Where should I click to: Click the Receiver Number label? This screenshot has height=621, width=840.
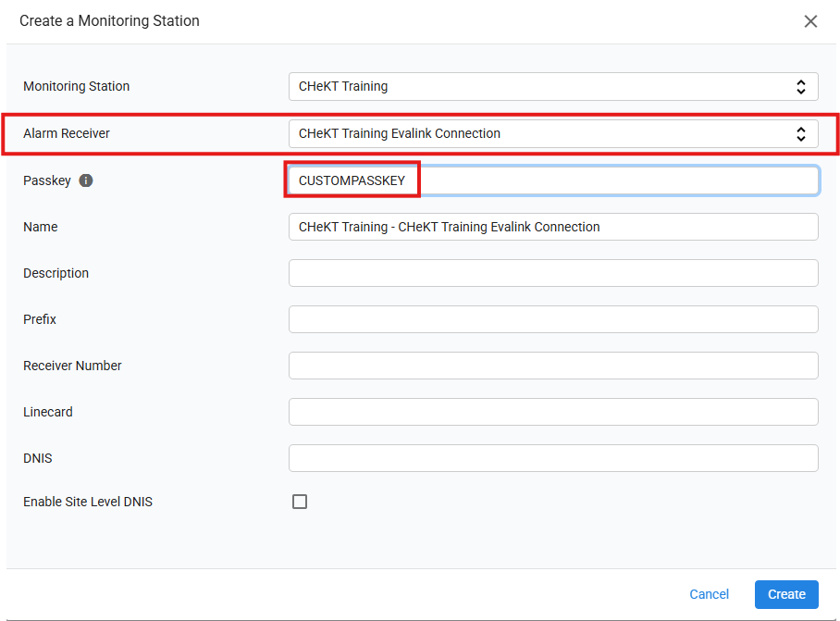pyautogui.click(x=72, y=366)
